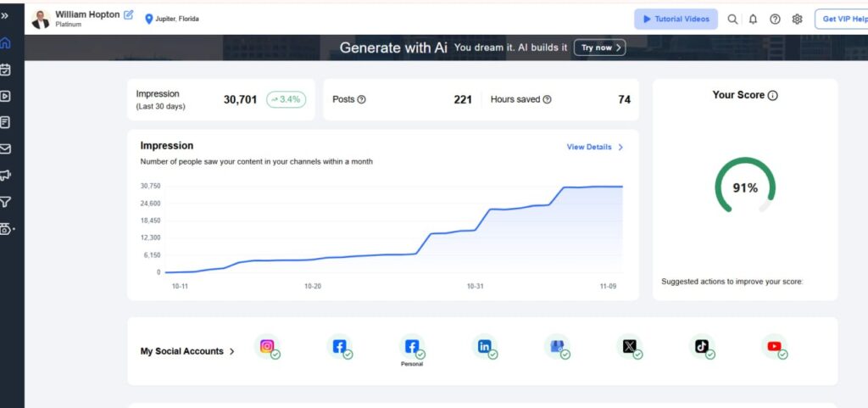Click the Get VIP Help button
This screenshot has height=408, width=868.
[843, 19]
